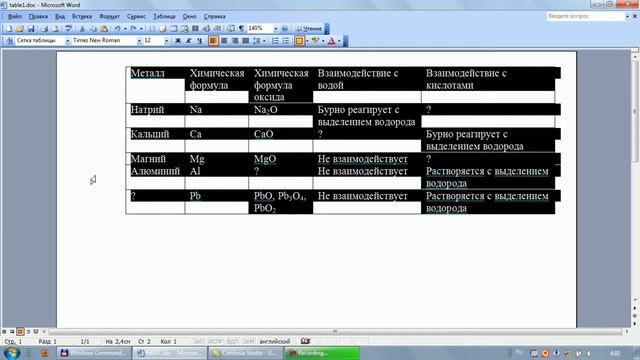Click the font color red A swatch
The width and height of the screenshot is (640, 360).
pyautogui.click(x=331, y=41)
